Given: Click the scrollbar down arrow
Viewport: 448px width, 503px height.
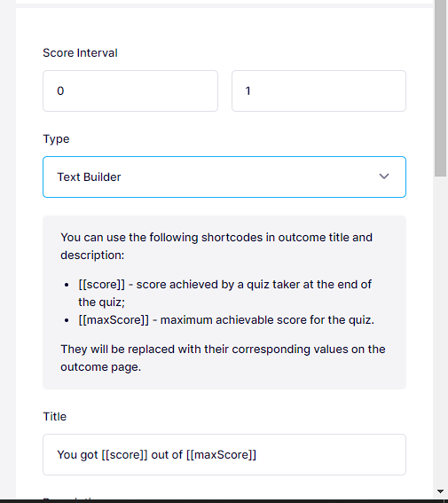Looking at the screenshot, I should click(440, 491).
